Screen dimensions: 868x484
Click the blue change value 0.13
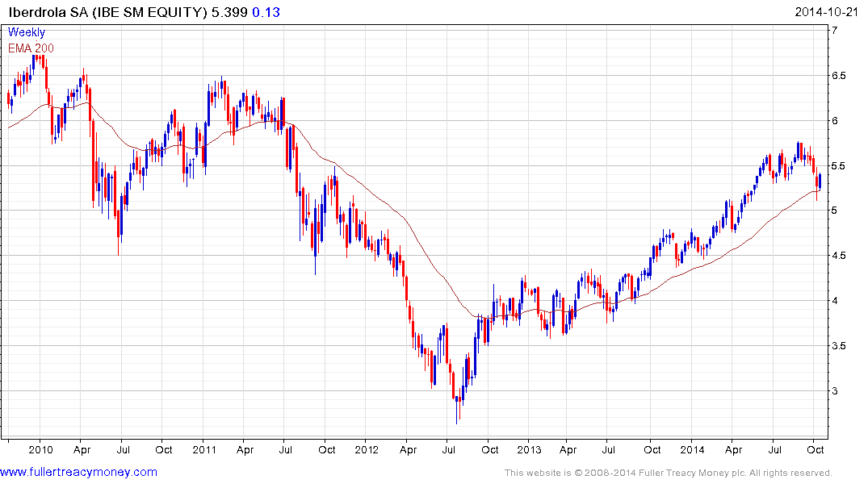click(x=266, y=12)
